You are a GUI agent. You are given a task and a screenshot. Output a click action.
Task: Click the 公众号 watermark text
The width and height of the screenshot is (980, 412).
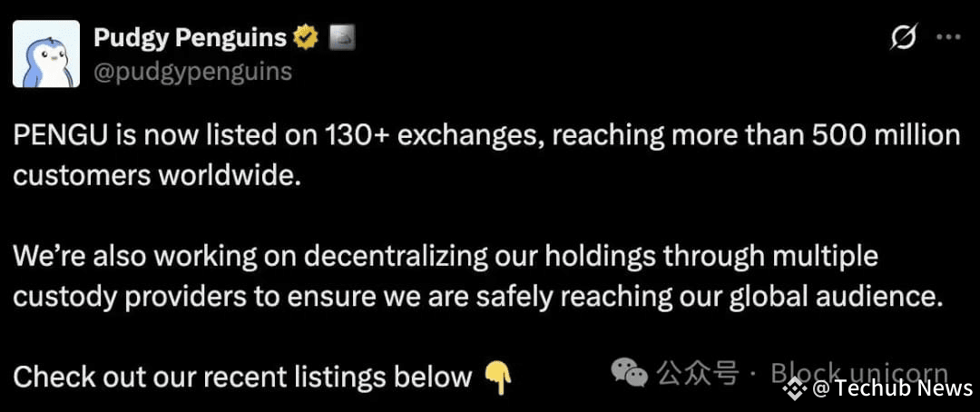698,373
